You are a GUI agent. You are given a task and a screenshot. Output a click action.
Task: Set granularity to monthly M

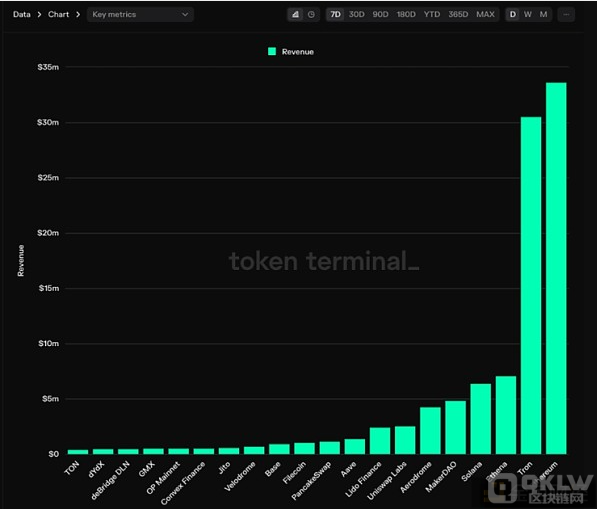[543, 14]
